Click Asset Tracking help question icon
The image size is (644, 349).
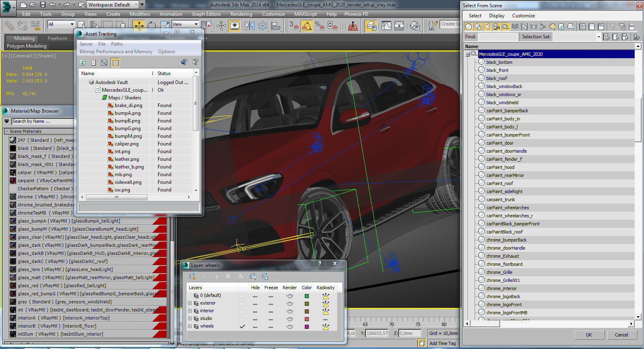pos(195,62)
